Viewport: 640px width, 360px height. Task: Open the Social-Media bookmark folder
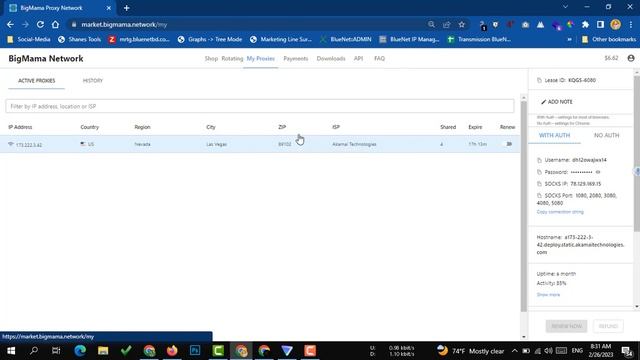pos(29,39)
